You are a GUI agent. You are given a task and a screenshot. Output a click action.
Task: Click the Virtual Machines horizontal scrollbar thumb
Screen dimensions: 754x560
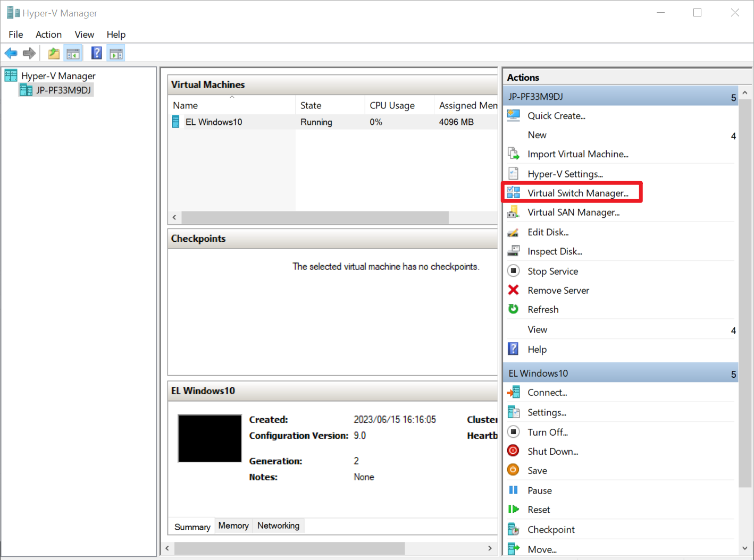pos(315,217)
